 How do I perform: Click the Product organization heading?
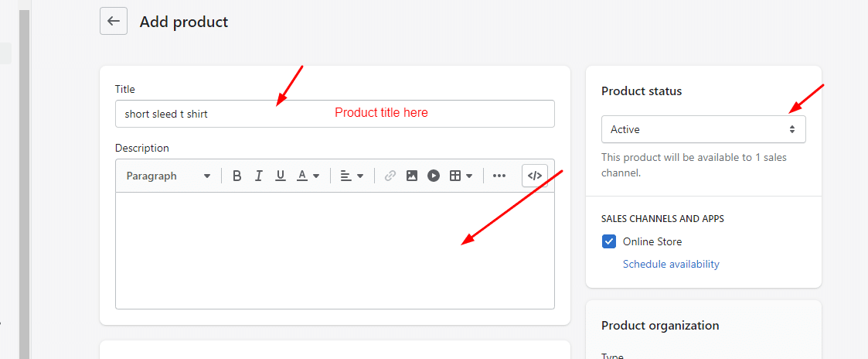coord(660,325)
